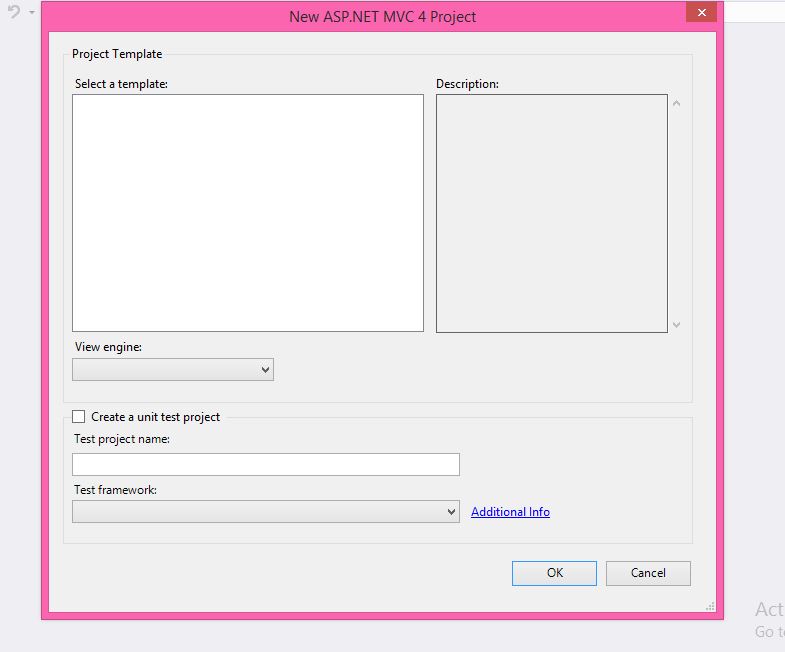Click the undo icon behind the dialog
Screen dimensions: 785x652
pyautogui.click(x=15, y=12)
